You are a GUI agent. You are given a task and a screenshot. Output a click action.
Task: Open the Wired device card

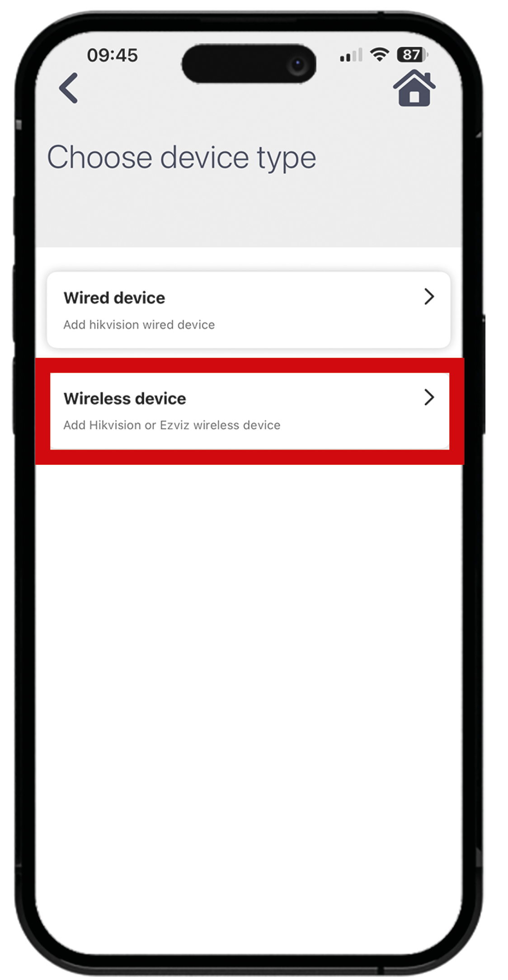pos(249,310)
